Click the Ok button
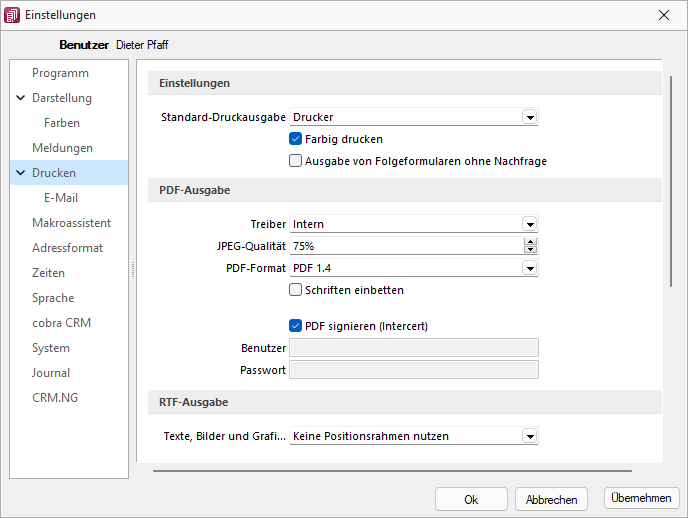 click(471, 500)
